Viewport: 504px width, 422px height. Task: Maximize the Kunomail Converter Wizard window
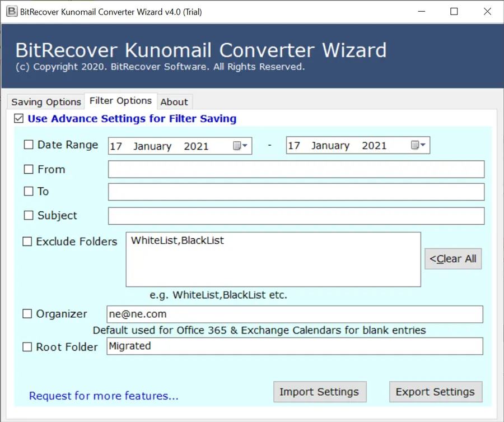point(454,12)
